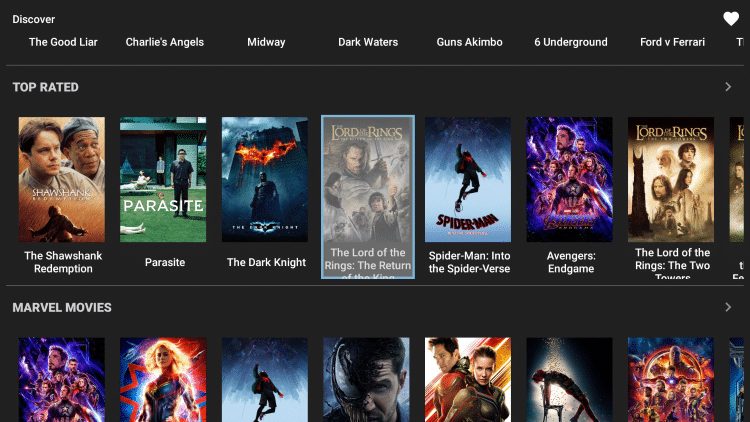Open Charlie's Angels in Discover
The image size is (750, 422).
pos(165,42)
